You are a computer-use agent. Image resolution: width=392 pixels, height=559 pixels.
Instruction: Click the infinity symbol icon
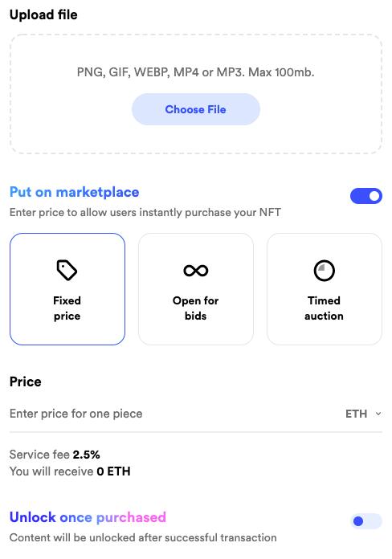tap(195, 271)
